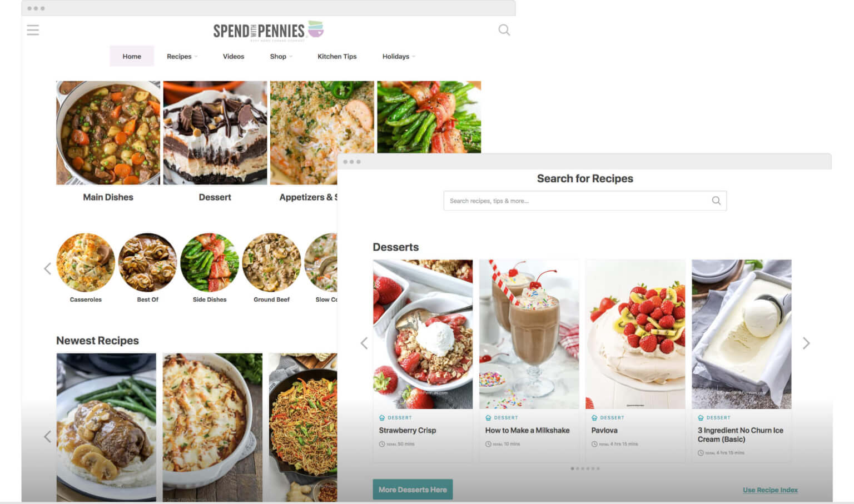Open Kitchen Tips nav item
The height and width of the screenshot is (504, 854).
337,56
